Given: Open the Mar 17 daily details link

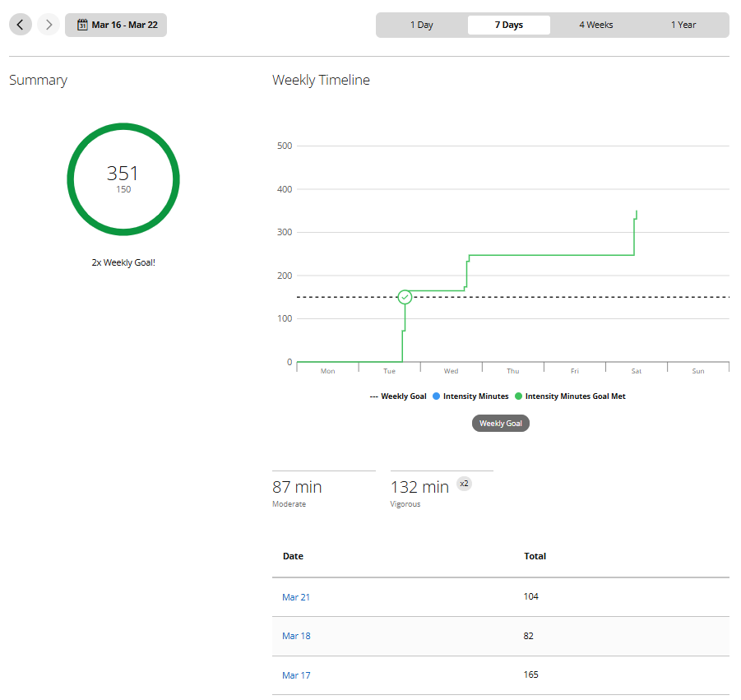Looking at the screenshot, I should [x=295, y=675].
